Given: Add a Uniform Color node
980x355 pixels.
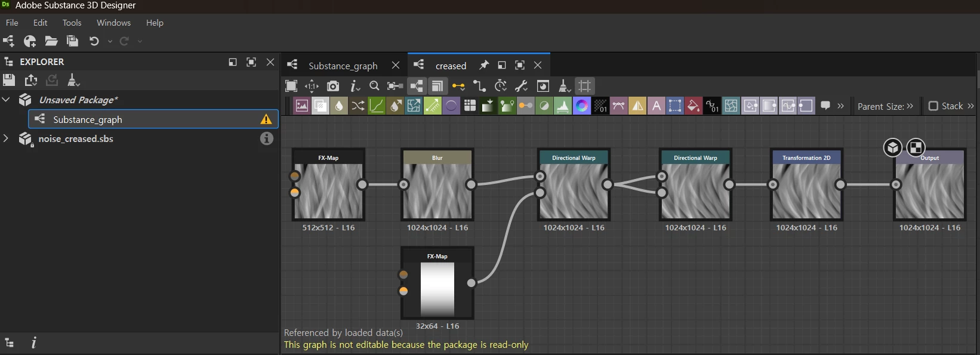Looking at the screenshot, I should coord(693,106).
